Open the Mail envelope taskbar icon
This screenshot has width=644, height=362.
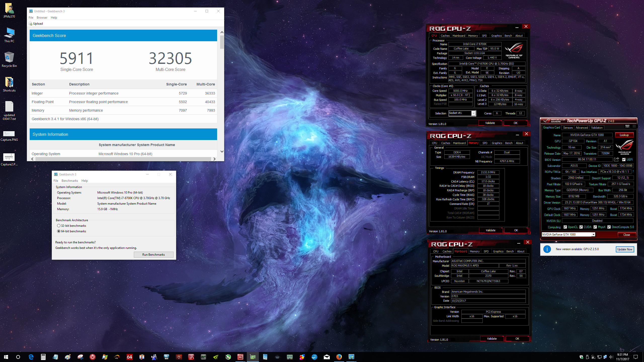[x=327, y=357]
